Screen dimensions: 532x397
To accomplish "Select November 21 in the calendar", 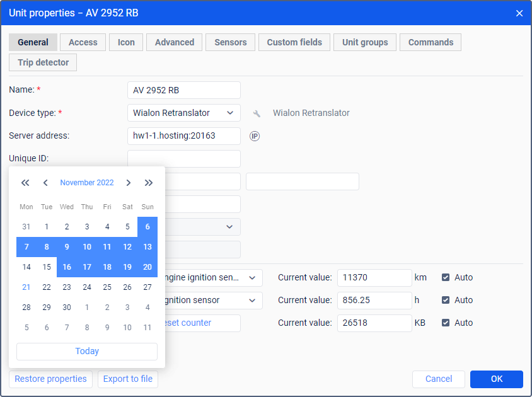I will (26, 287).
